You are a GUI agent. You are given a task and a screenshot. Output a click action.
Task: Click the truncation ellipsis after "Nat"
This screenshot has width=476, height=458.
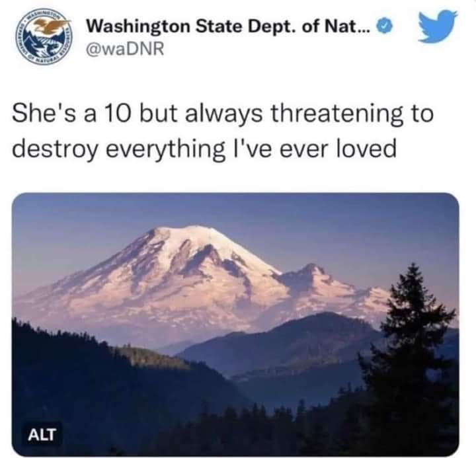point(364,30)
